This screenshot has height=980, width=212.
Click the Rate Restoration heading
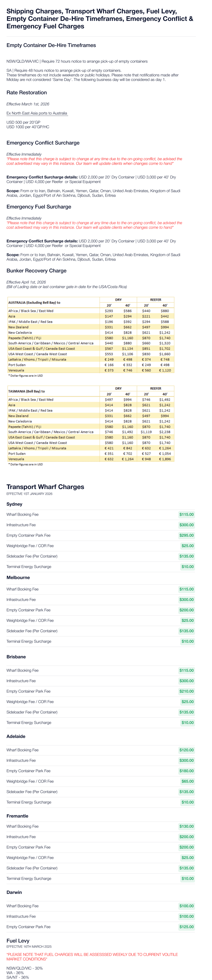click(27, 93)
